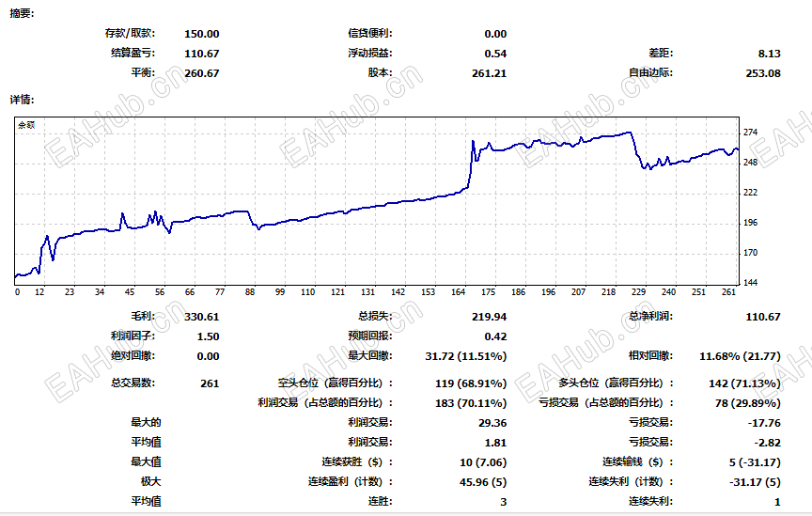This screenshot has height=516, width=812.
Task: Click the 274 label on the chart's Y axis
Action: coord(750,133)
